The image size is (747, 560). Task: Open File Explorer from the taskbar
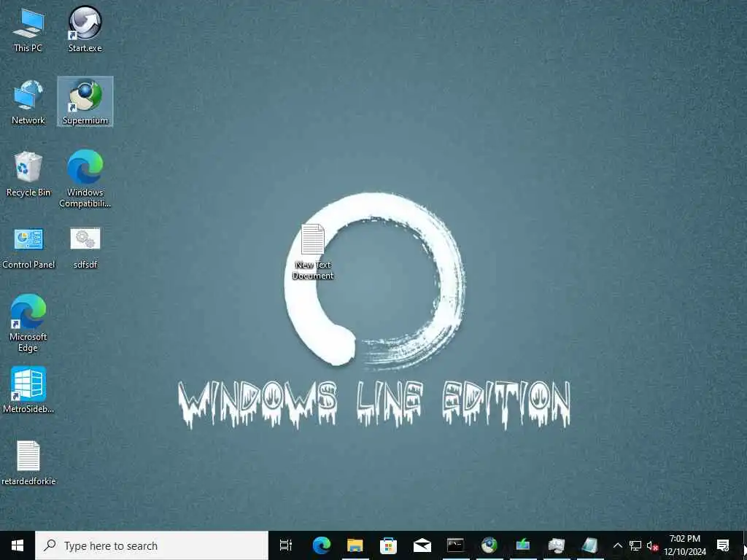coord(355,545)
